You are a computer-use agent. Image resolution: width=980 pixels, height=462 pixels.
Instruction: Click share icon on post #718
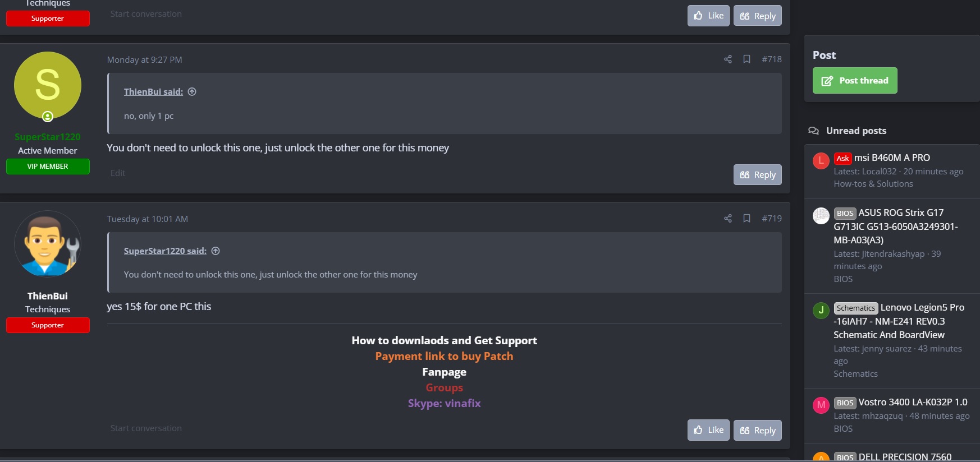pos(728,59)
